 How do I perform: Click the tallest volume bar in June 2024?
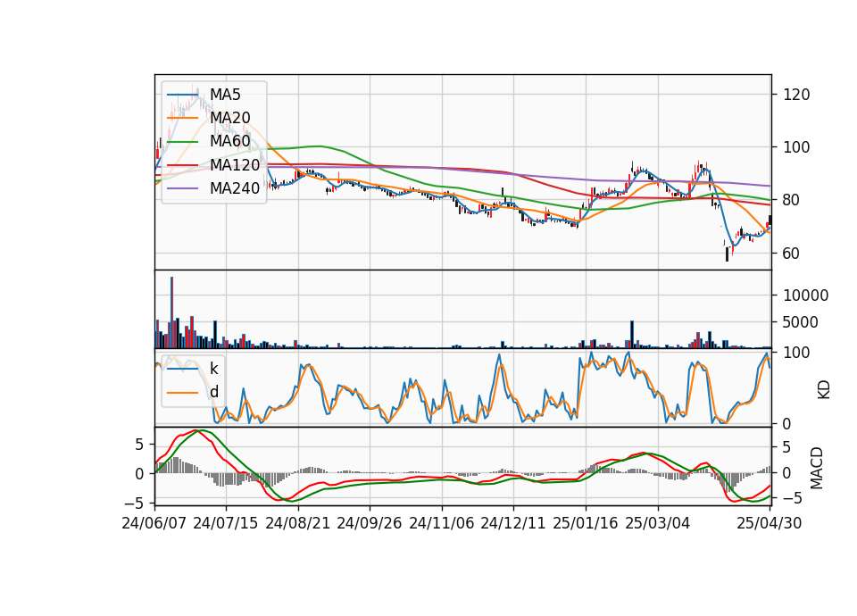[172, 312]
